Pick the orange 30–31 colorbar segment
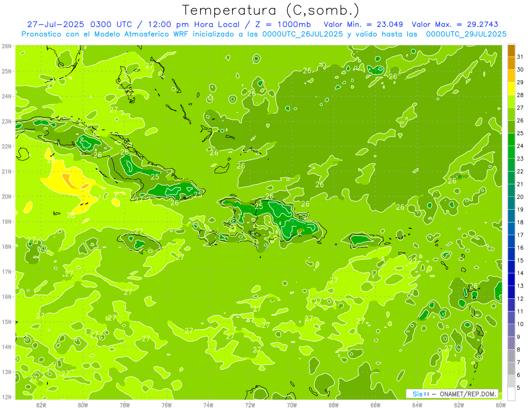Viewport: 532px width, 411px height. 511,63
